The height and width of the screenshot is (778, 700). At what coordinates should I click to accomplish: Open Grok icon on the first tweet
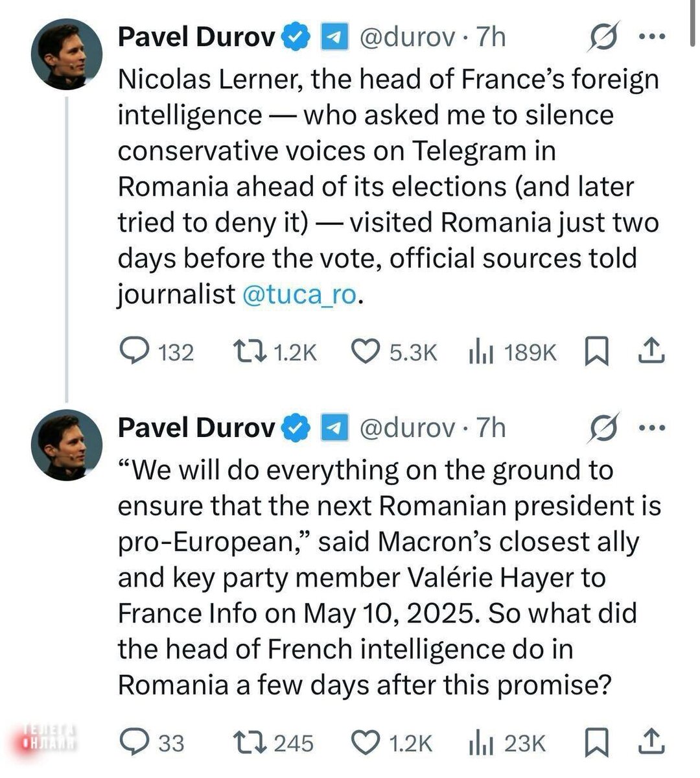point(603,38)
